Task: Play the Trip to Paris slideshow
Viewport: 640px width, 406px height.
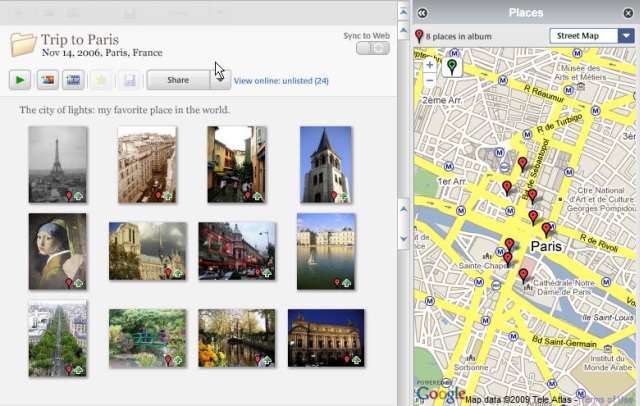Action: 20,80
